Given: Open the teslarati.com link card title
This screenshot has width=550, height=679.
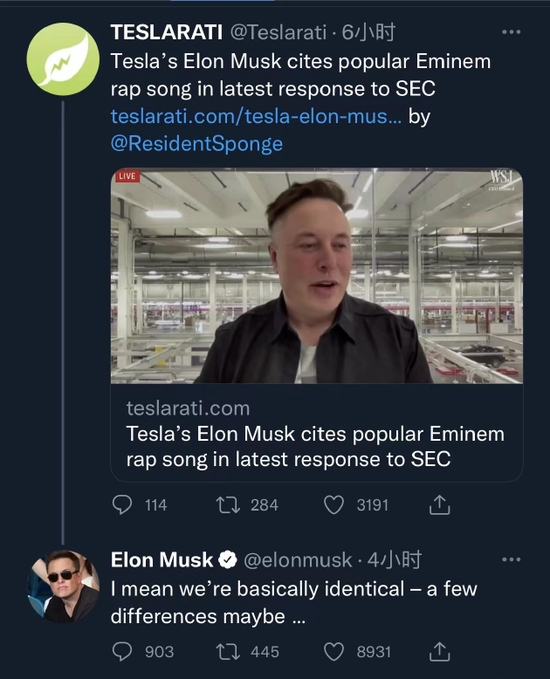Looking at the screenshot, I should click(x=315, y=446).
